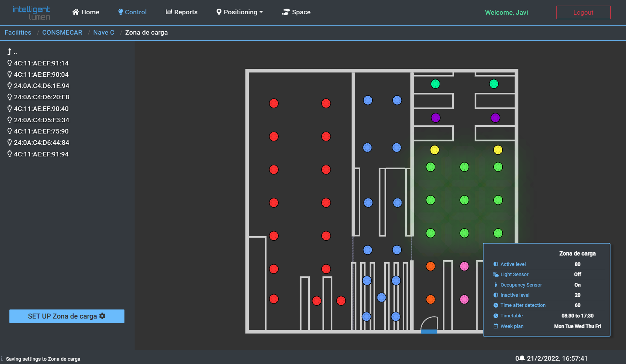Go to Facilities breadcrumb link
Image resolution: width=626 pixels, height=364 pixels.
[18, 32]
